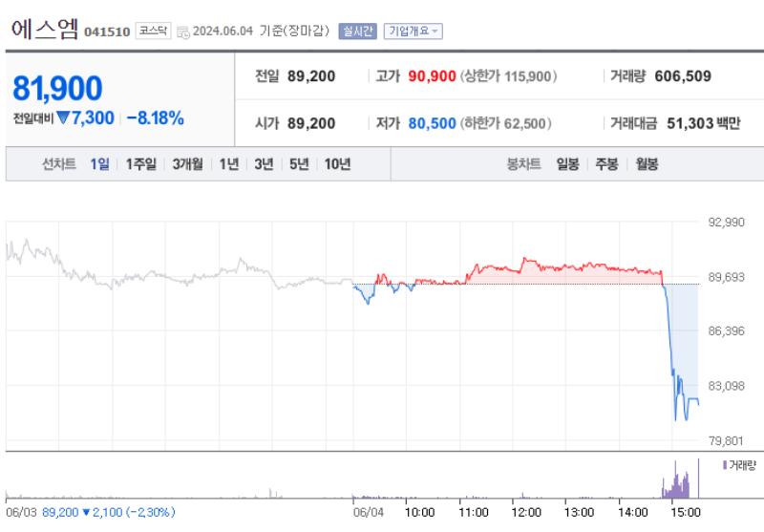Open the 일봉 daily candlestick chart
Screen dimensions: 764x532
tap(567, 163)
